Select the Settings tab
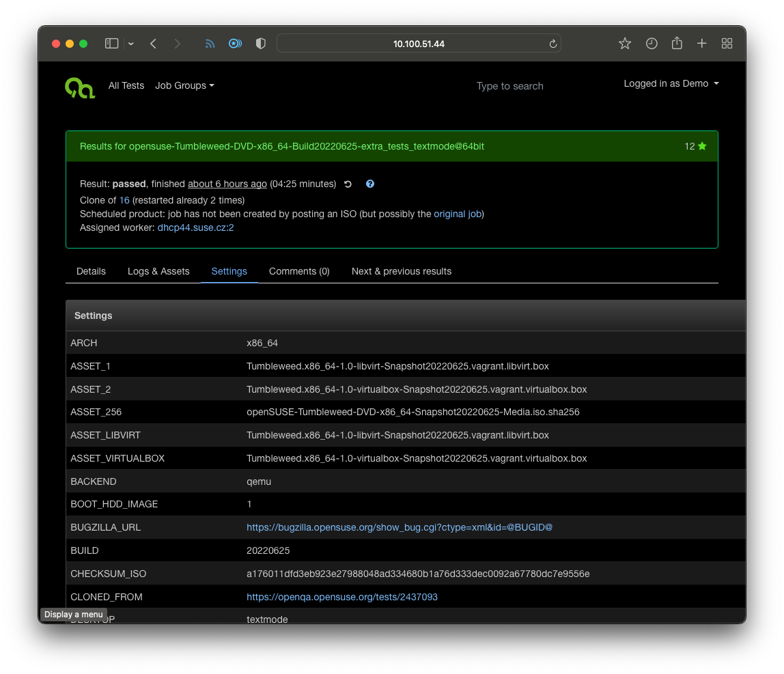This screenshot has height=674, width=784. (229, 271)
